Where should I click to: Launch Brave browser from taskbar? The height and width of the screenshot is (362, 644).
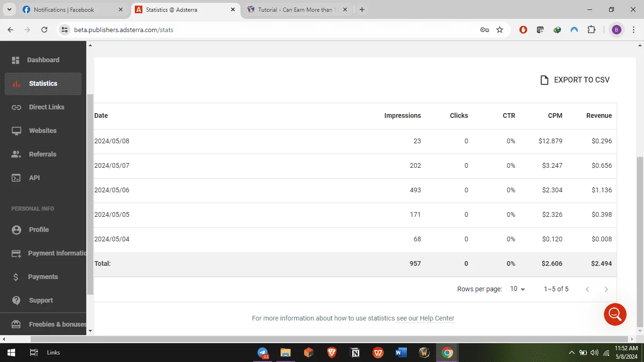click(332, 353)
